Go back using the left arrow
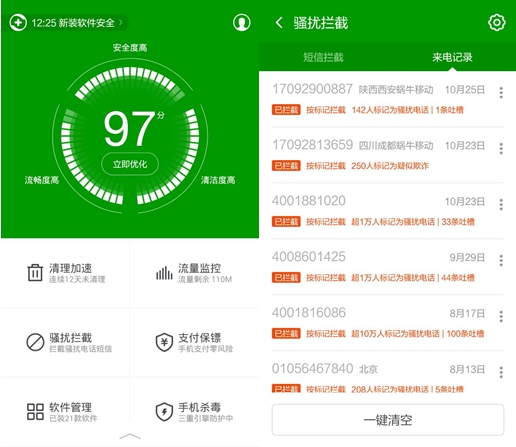Image resolution: width=516 pixels, height=447 pixels. tap(279, 23)
